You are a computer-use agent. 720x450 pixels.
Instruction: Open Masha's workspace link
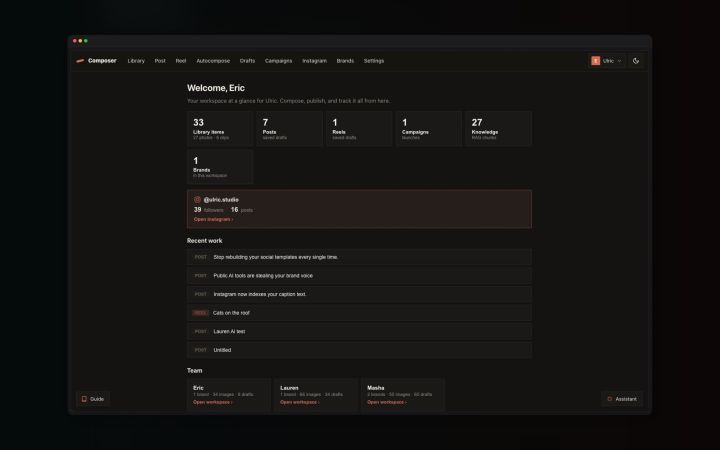click(x=387, y=402)
